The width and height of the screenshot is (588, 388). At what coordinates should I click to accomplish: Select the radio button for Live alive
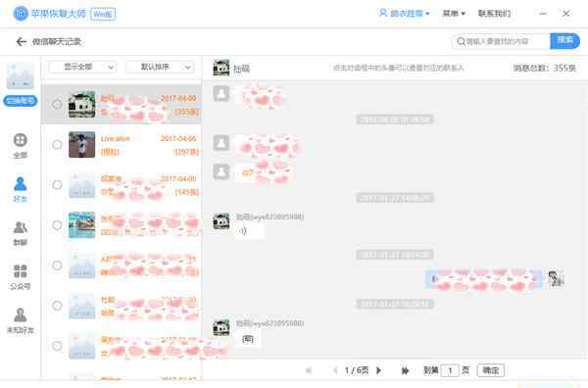pyautogui.click(x=57, y=144)
